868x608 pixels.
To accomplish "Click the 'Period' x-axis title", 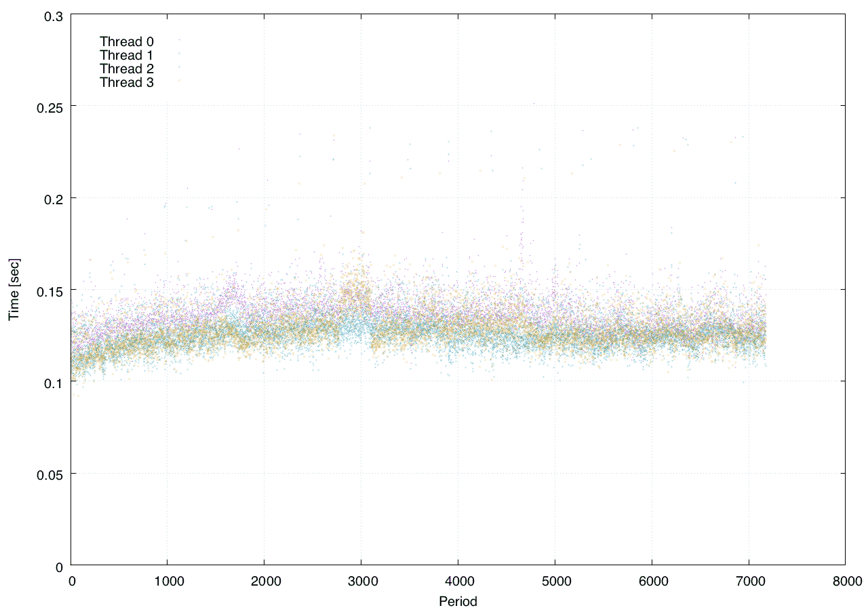I will point(458,601).
